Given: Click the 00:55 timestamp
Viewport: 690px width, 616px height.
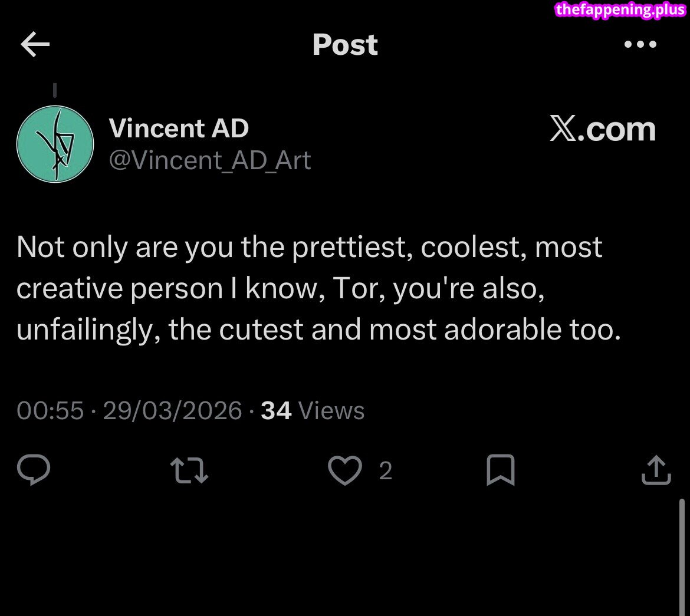Looking at the screenshot, I should [x=50, y=410].
